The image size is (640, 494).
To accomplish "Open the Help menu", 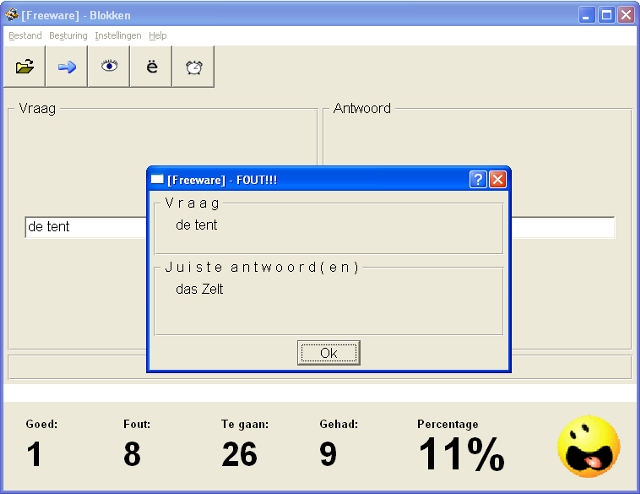I will tap(158, 36).
